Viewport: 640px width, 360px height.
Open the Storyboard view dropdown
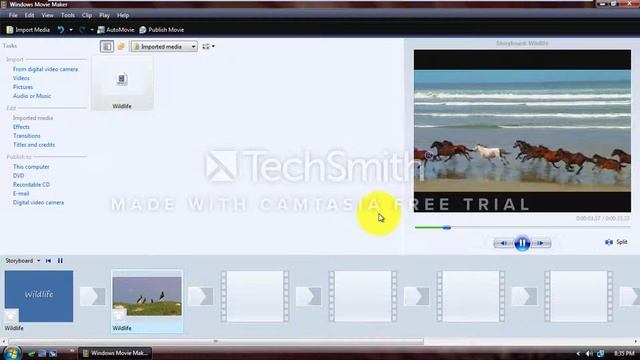22,261
